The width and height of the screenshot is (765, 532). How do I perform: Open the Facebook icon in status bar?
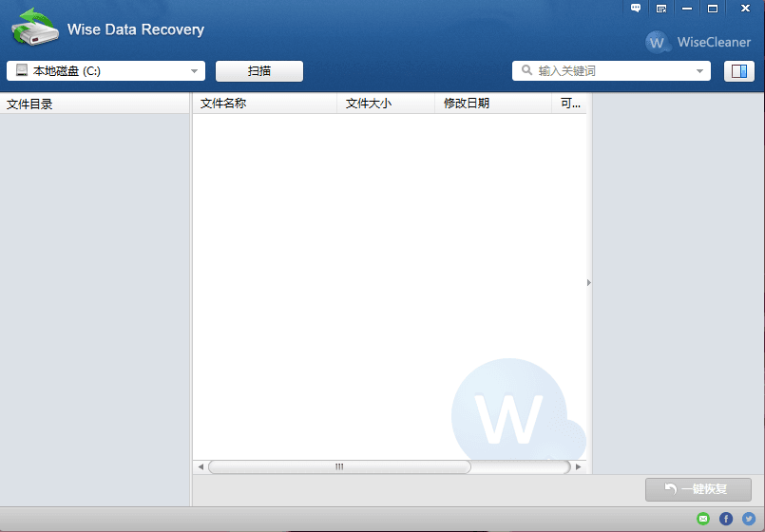click(726, 519)
